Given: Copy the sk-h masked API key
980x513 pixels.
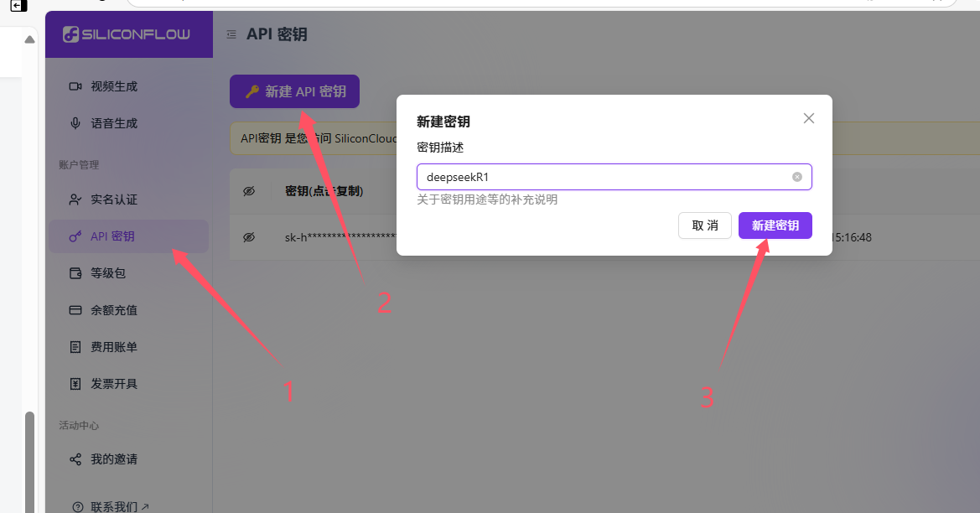Looking at the screenshot, I should pyautogui.click(x=340, y=237).
